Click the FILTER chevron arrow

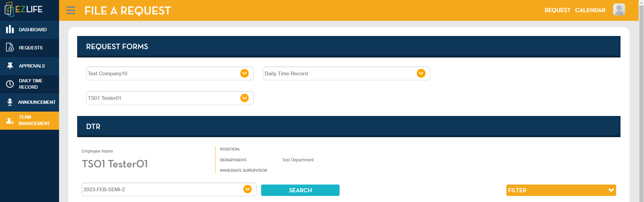pyautogui.click(x=611, y=190)
